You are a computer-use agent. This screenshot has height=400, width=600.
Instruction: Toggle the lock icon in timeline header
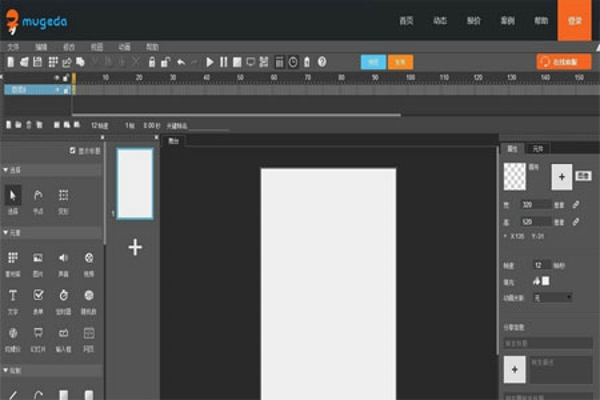pos(66,77)
